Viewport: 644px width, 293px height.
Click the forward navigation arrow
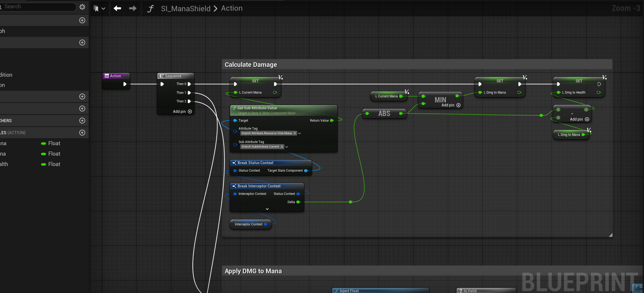(133, 9)
